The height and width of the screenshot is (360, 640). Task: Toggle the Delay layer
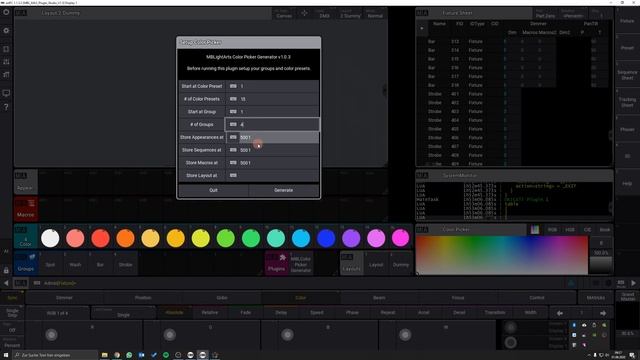coord(281,312)
